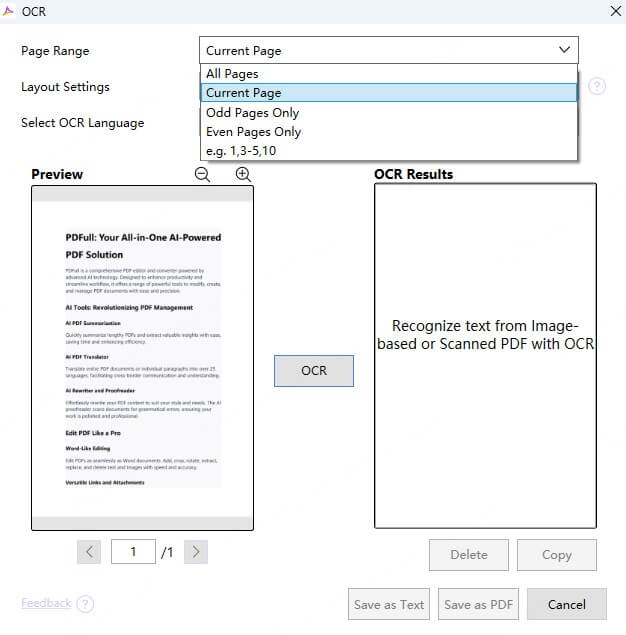The width and height of the screenshot is (626, 635).
Task: Pick Odd Pages Only option
Action: coord(389,113)
